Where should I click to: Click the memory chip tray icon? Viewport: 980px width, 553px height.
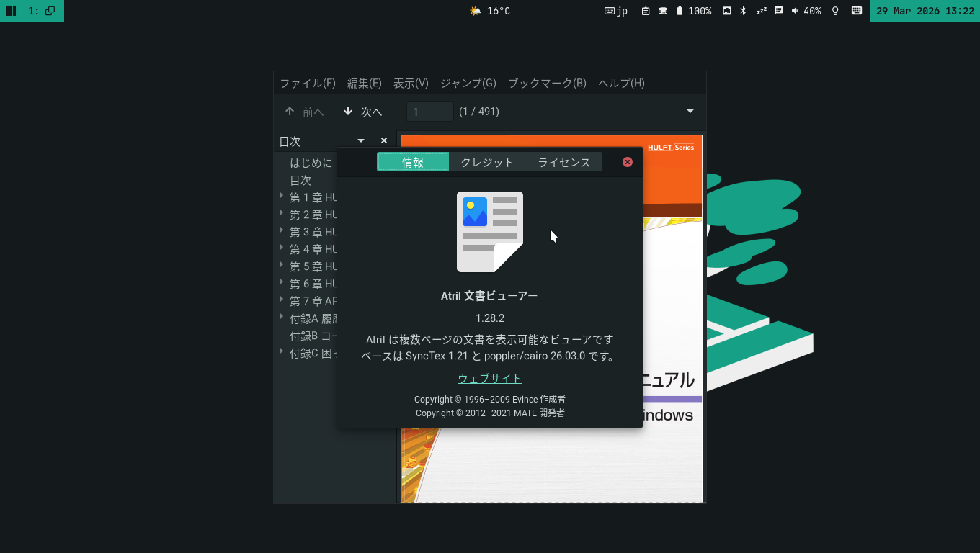coord(663,11)
